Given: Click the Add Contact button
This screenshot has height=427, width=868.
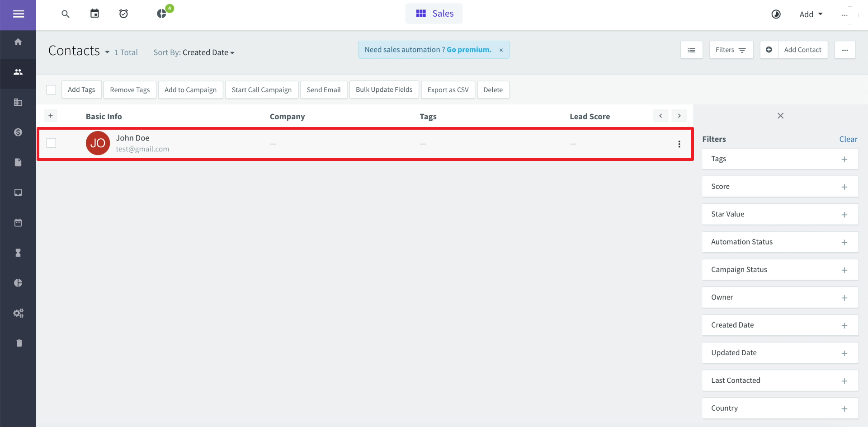Looking at the screenshot, I should (803, 50).
